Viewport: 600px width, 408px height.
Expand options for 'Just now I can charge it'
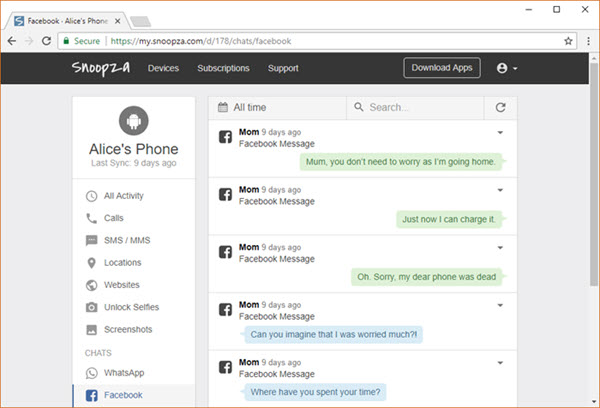[500, 190]
